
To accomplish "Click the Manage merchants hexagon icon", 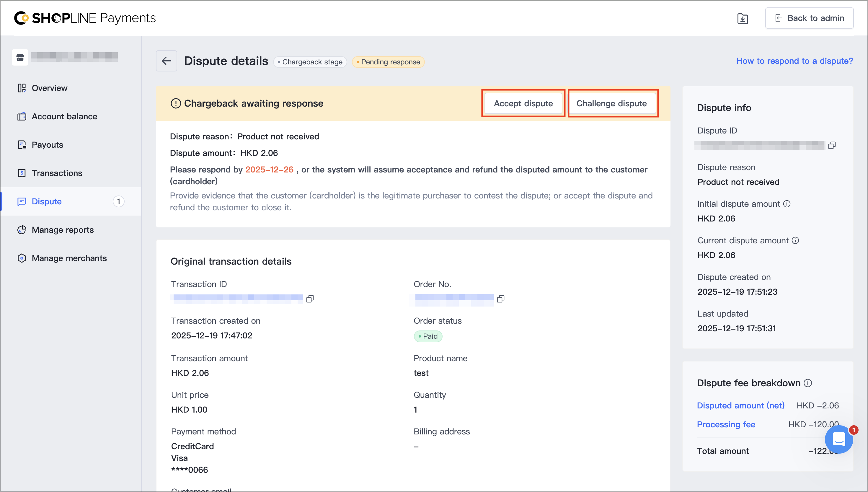I will coord(22,258).
